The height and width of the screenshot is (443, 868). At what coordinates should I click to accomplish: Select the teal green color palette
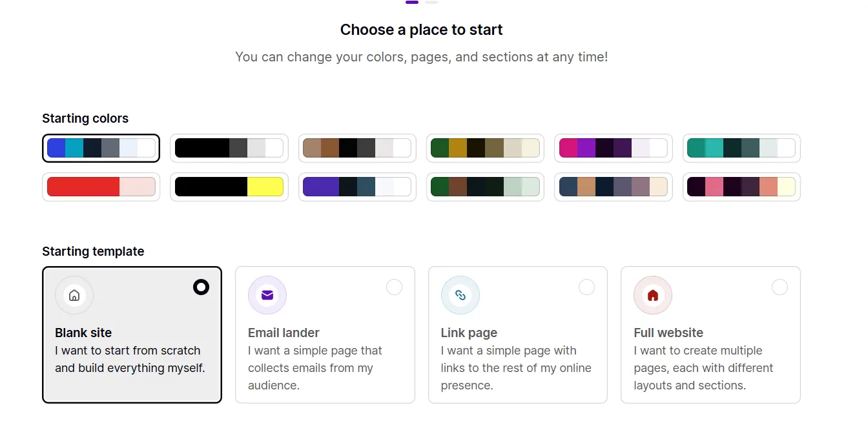point(741,149)
